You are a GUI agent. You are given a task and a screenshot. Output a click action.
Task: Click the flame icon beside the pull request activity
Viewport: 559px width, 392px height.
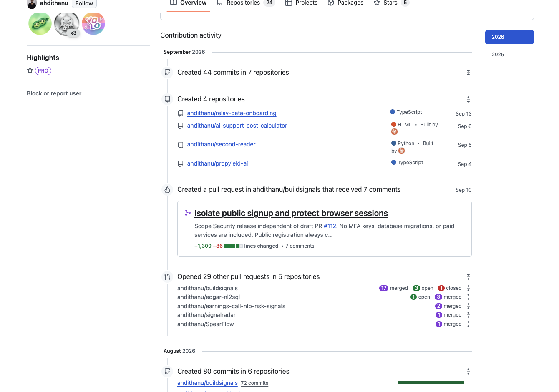click(167, 190)
